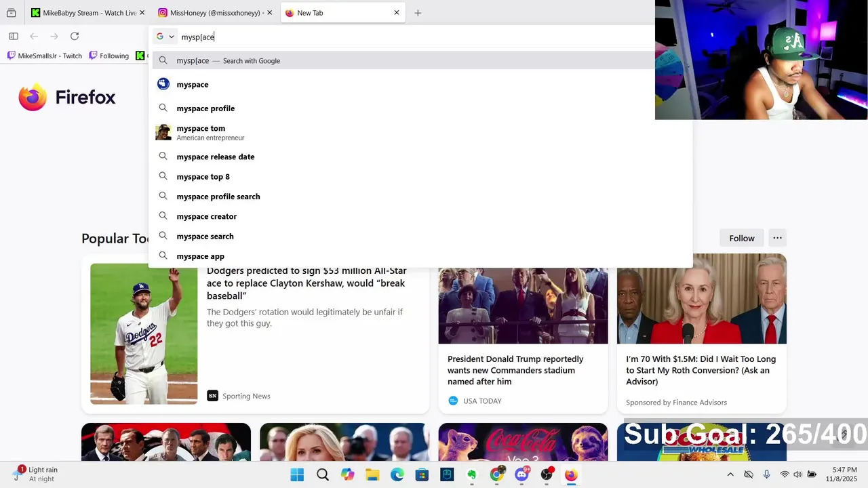Open Evernote from the taskbar
Viewport: 868px width, 488px height.
point(472,474)
